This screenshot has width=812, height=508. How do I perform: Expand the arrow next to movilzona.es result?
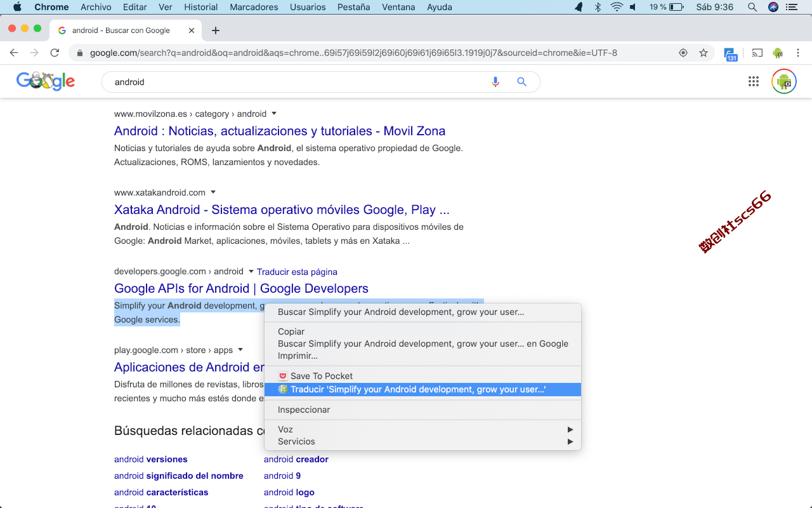[274, 114]
